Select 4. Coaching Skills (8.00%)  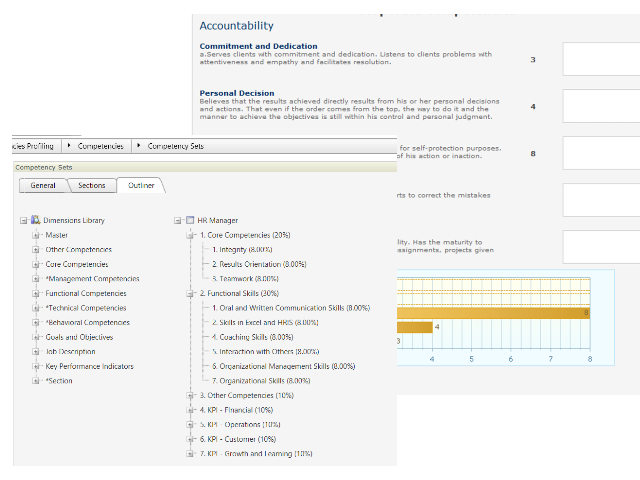253,337
